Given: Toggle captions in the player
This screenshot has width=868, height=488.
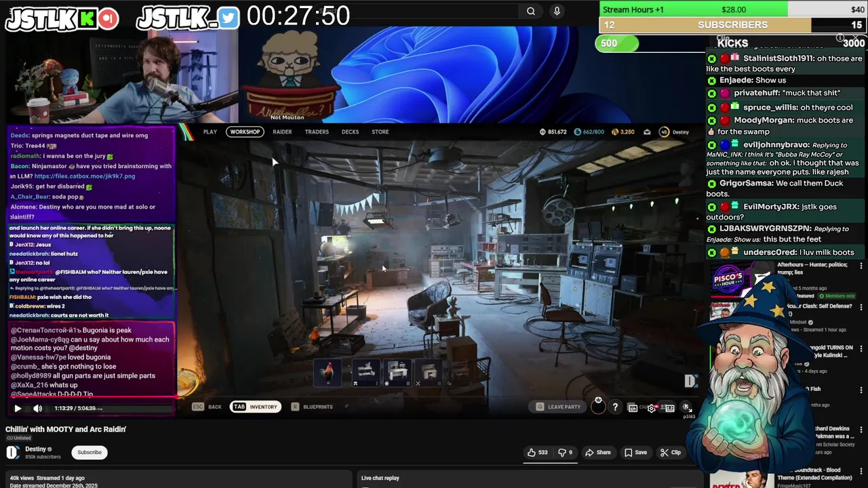Looking at the screenshot, I should point(633,408).
